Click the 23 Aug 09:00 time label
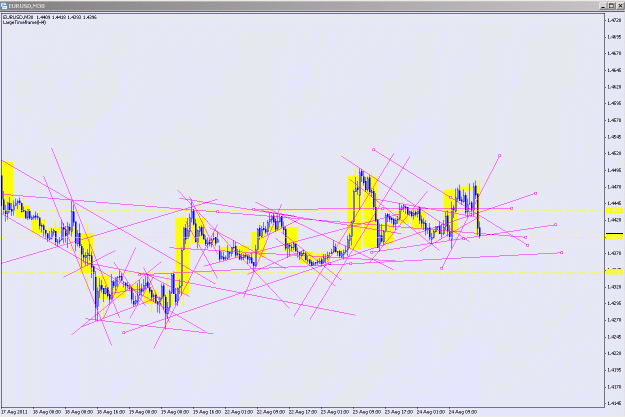Viewport: 625px width, 417px height. [x=366, y=412]
